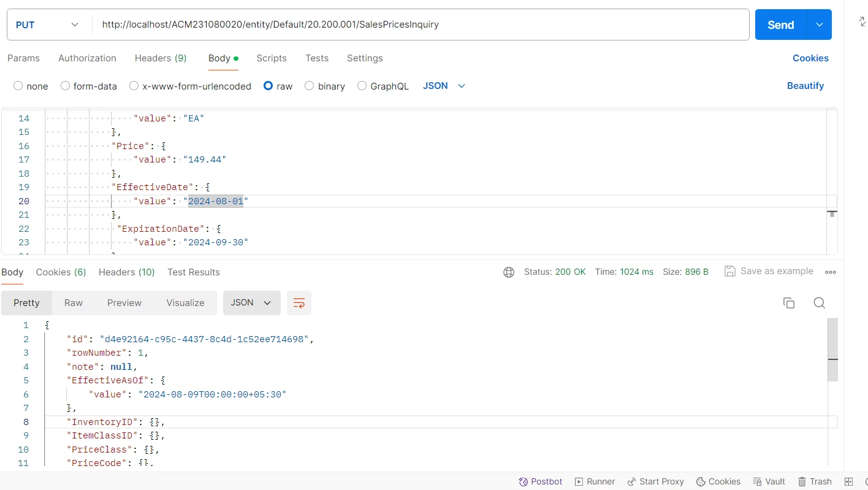The width and height of the screenshot is (868, 490).
Task: Open the request Settings tab
Action: click(365, 58)
